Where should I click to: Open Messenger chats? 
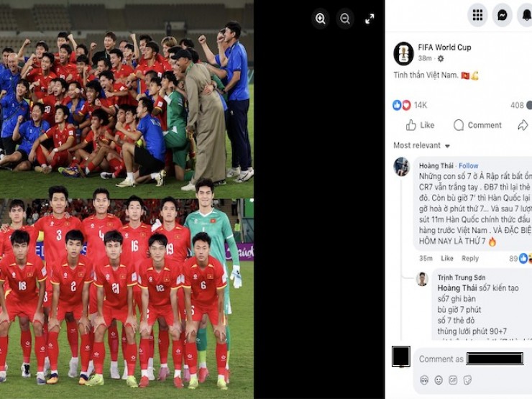tap(502, 15)
